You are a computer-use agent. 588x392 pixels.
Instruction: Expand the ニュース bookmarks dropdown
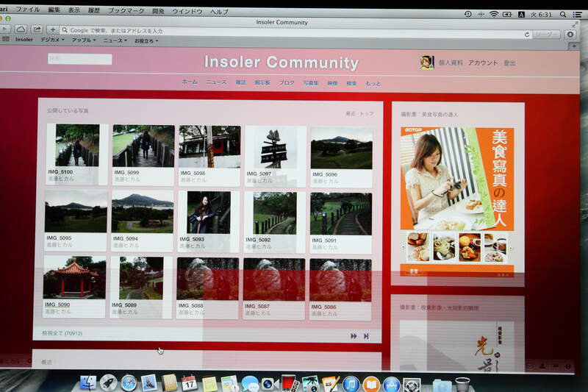pos(115,40)
